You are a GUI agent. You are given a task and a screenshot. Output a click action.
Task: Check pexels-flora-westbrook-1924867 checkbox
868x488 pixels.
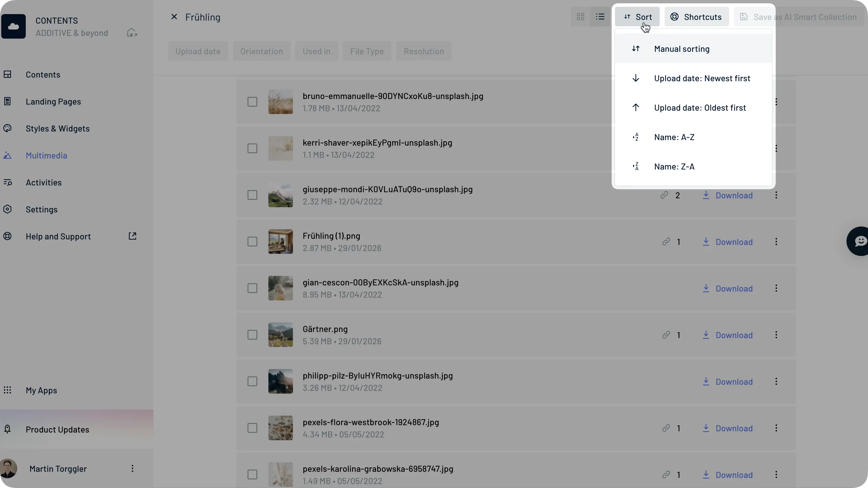pos(252,428)
